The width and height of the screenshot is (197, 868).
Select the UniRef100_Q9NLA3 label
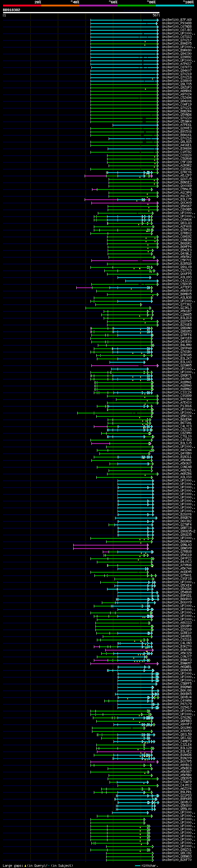[177, 545]
